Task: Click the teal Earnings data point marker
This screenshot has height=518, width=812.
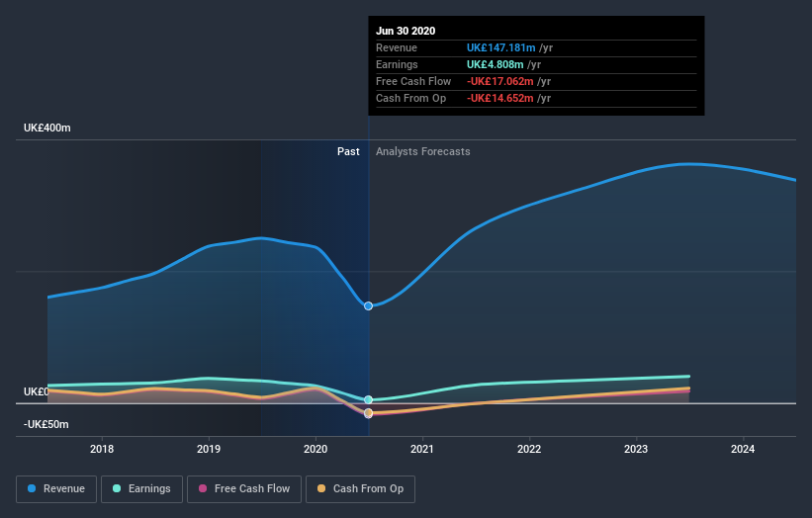Action: (x=368, y=400)
